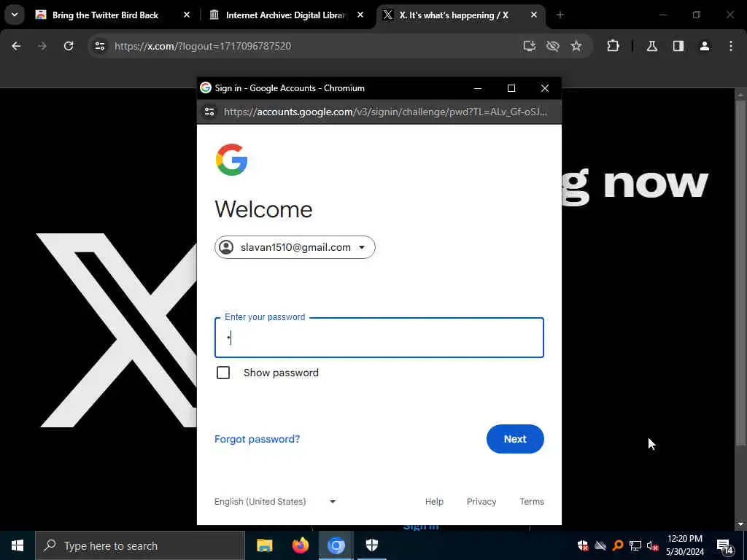Click the accounts.google.com URL in popup
The image size is (747, 560).
tap(385, 112)
